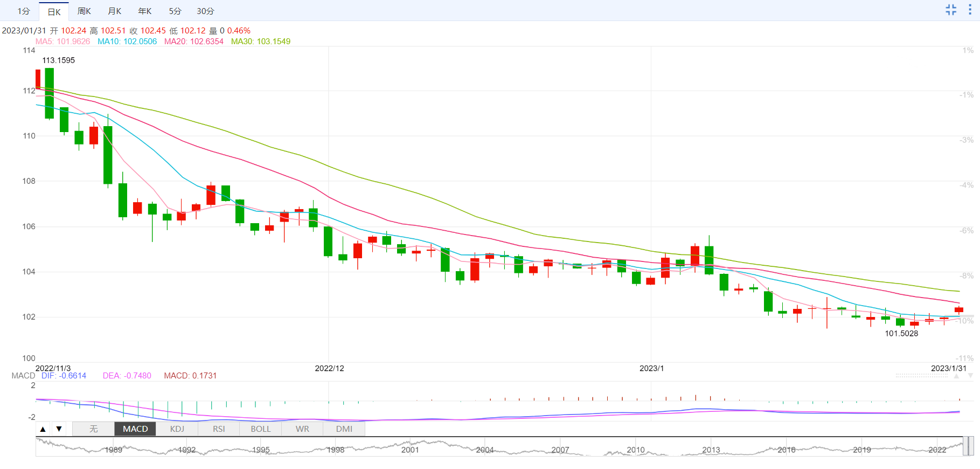Image resolution: width=980 pixels, height=469 pixels.
Task: Click 1998 on the overview timeline
Action: pos(336,450)
